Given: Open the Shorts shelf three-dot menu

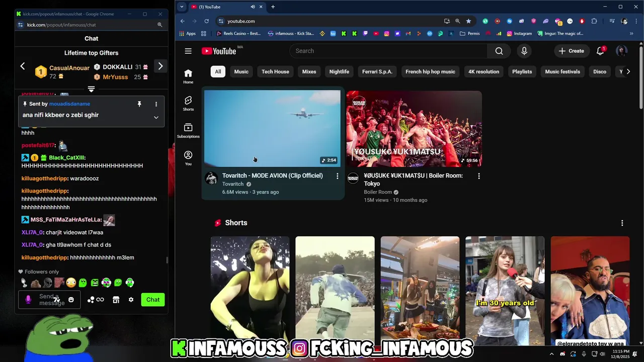Looking at the screenshot, I should point(622,223).
